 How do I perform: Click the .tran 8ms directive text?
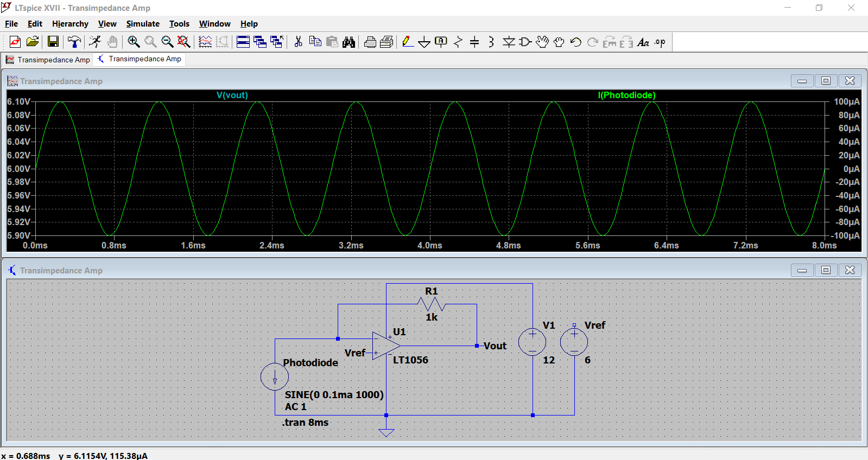(305, 423)
